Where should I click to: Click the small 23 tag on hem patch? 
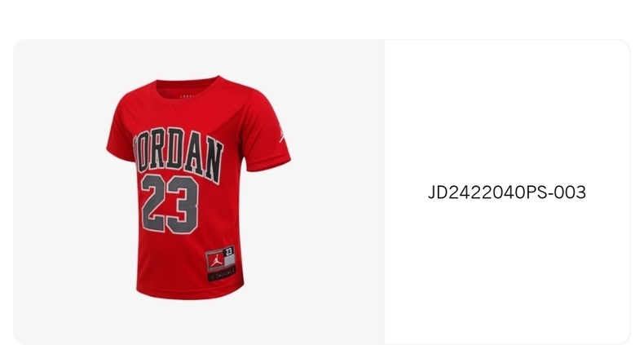click(229, 251)
